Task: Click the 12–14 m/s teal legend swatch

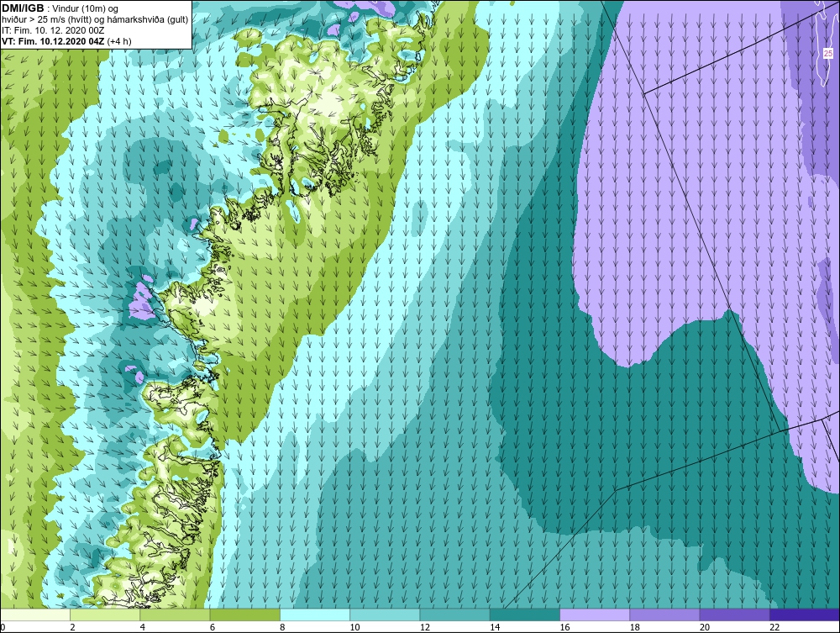Action: point(454,615)
